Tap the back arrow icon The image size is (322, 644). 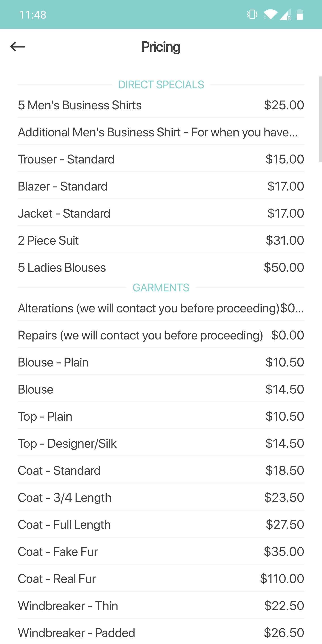tap(18, 47)
